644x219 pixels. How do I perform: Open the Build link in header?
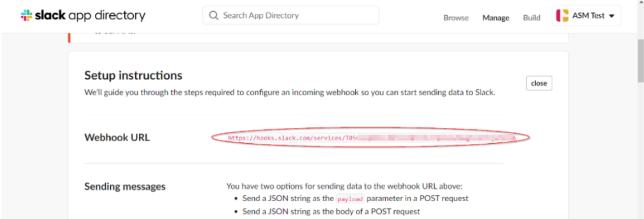(531, 17)
